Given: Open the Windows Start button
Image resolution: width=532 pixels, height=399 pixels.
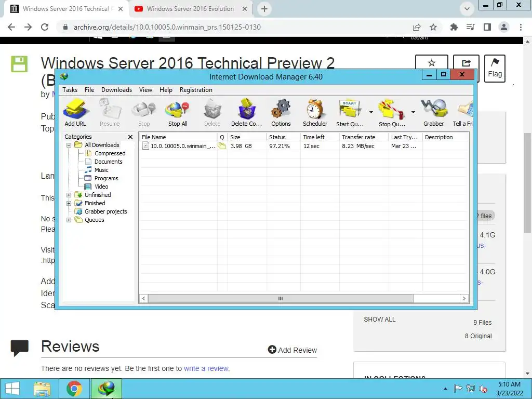Looking at the screenshot, I should (x=12, y=389).
